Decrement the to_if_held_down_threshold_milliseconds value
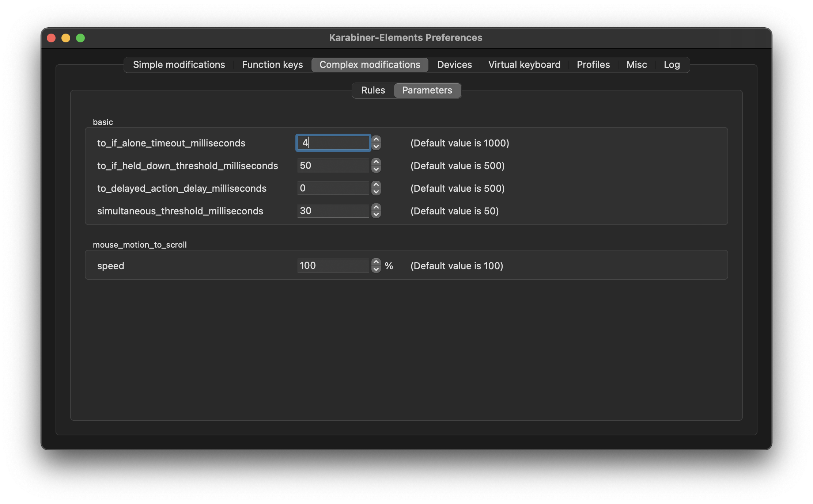 377,169
